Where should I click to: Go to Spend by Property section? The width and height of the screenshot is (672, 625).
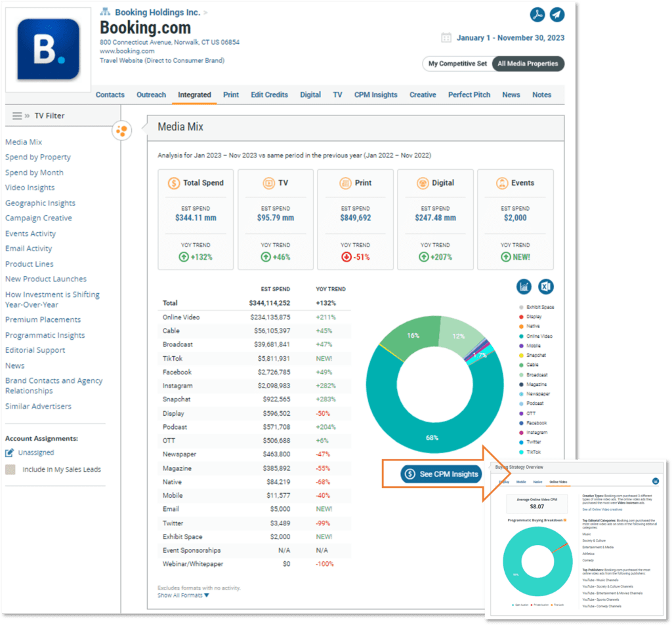[38, 157]
